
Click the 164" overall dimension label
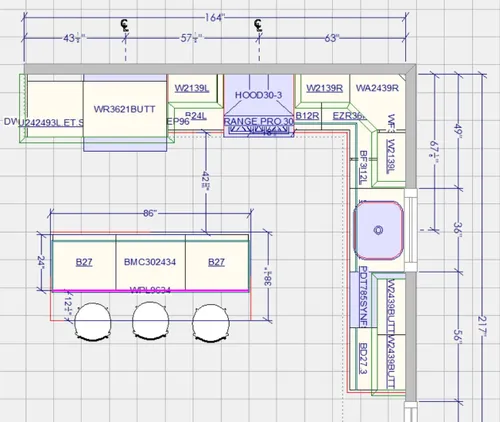(x=214, y=17)
